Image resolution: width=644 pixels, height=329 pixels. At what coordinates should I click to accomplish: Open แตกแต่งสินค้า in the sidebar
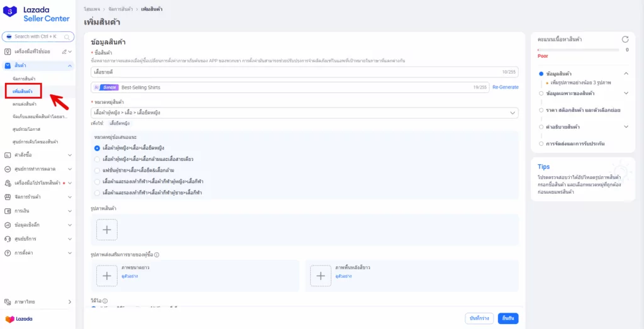click(x=25, y=104)
